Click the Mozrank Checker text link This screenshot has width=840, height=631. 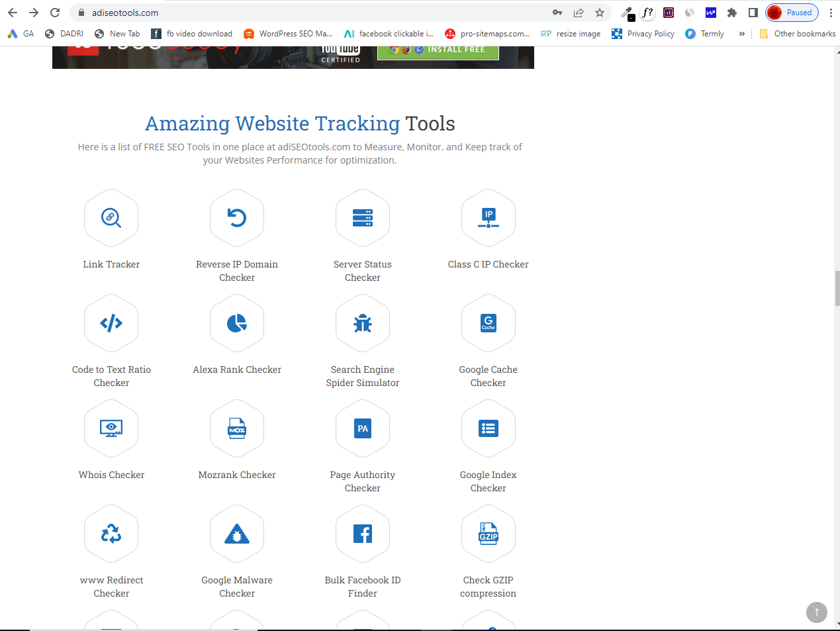coord(237,475)
